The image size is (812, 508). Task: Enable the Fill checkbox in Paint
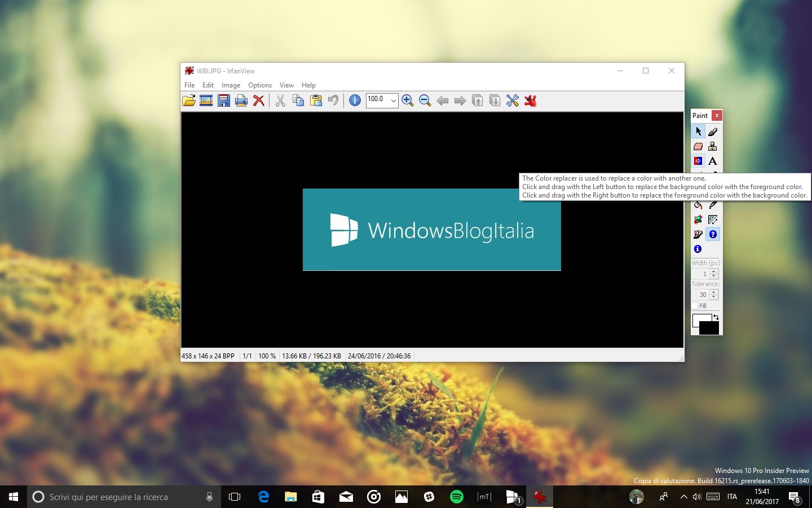[695, 306]
